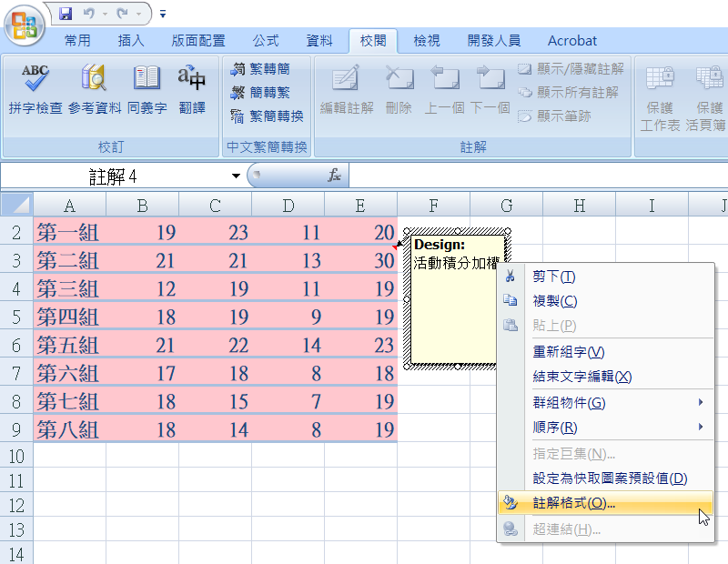Choose 剪下(T) from context menu
Viewport: 728px width, 564px height.
[605, 277]
